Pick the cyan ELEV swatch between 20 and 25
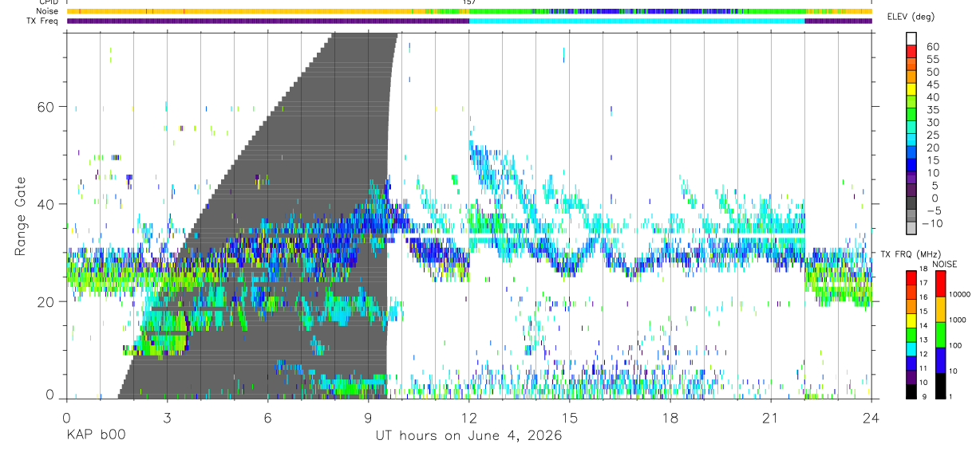 click(912, 140)
